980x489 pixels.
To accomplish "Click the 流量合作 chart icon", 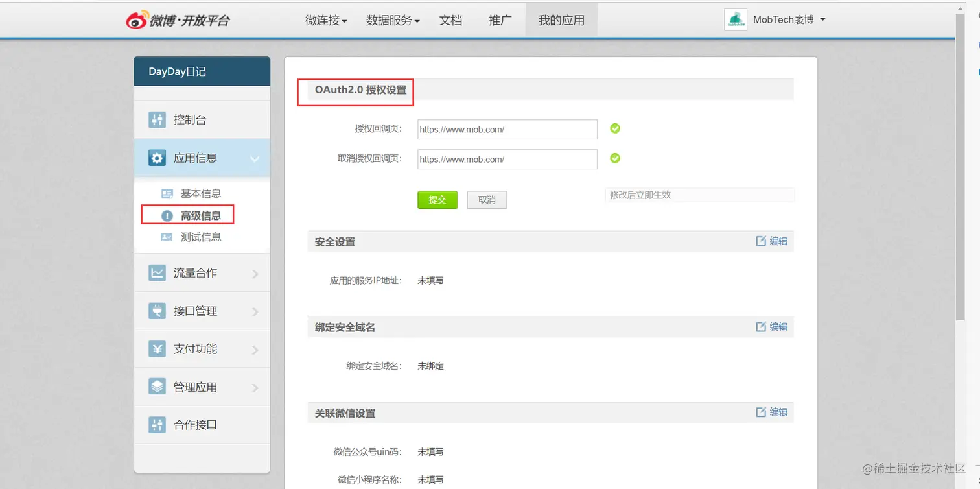I will (157, 273).
